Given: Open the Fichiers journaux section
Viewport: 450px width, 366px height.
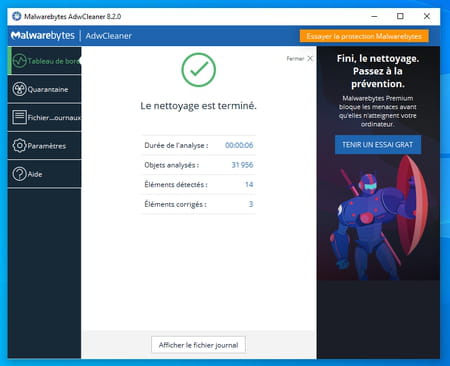Looking at the screenshot, I should coord(45,117).
